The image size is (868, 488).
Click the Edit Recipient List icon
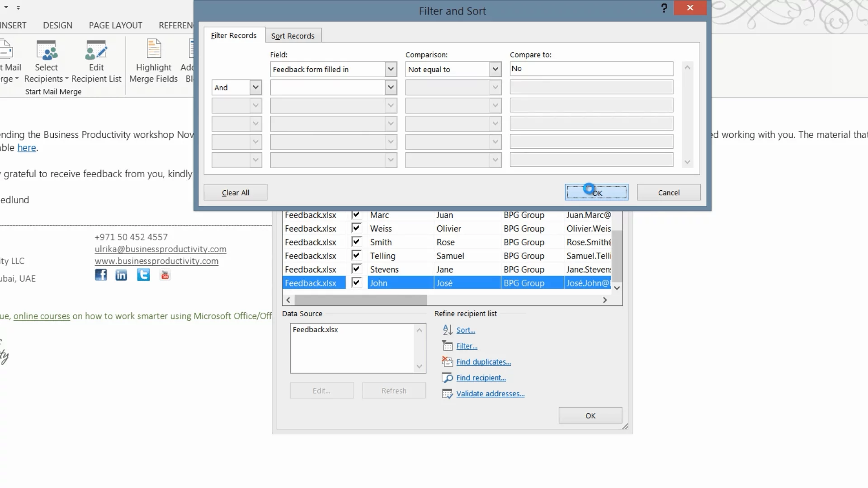click(x=96, y=51)
